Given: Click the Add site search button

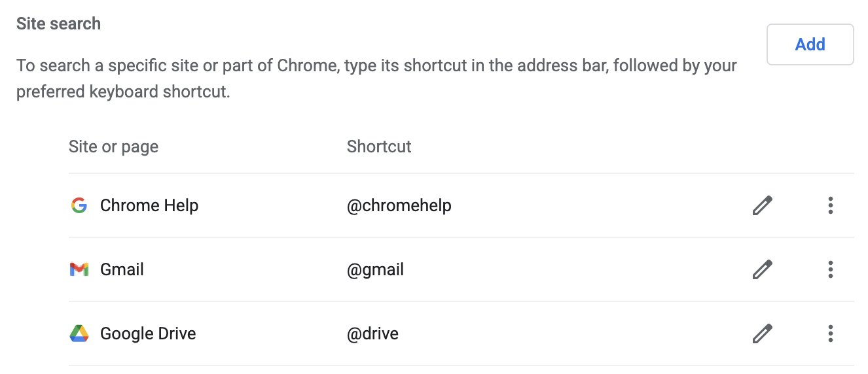Looking at the screenshot, I should (x=810, y=44).
